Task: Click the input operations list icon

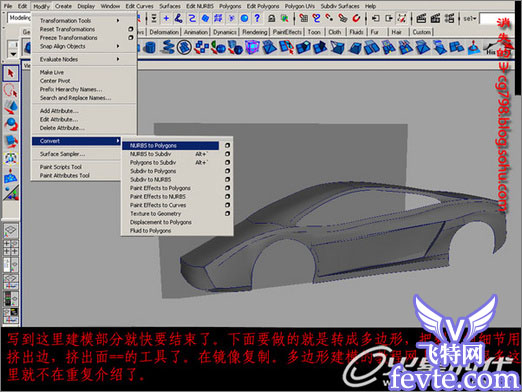Action: tap(376, 18)
